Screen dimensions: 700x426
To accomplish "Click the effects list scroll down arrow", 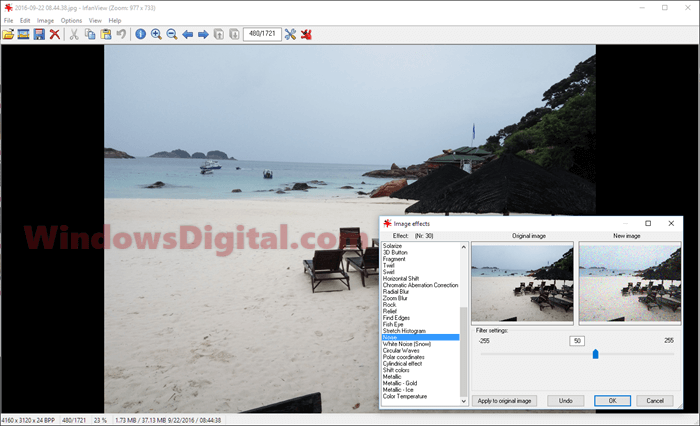I will (x=463, y=401).
